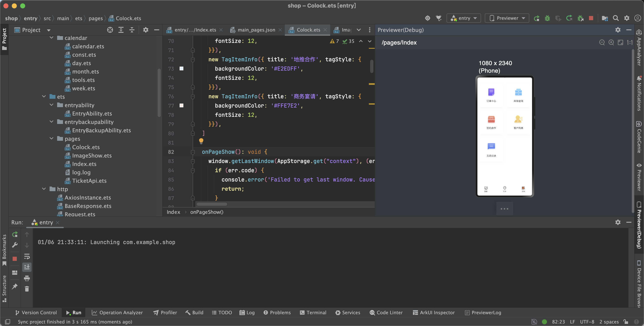
Task: Toggle Soft-Wrap in Run console
Action: [27, 256]
